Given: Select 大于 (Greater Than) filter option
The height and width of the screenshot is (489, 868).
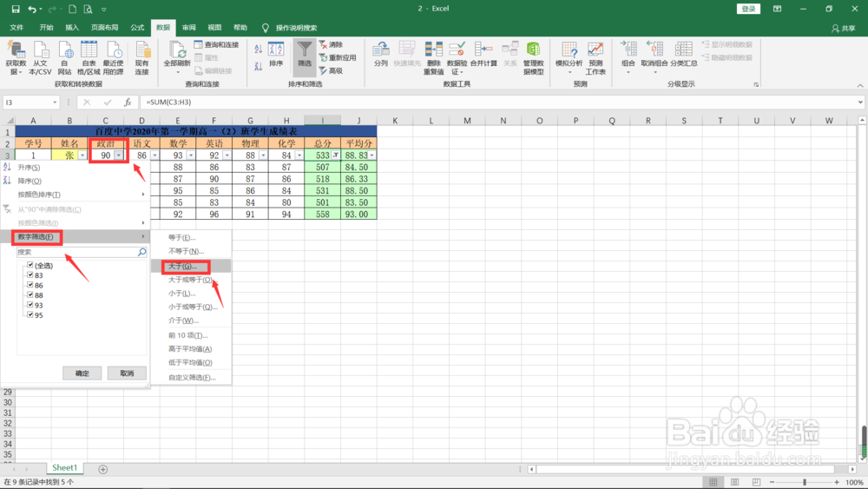Looking at the screenshot, I should [x=191, y=267].
